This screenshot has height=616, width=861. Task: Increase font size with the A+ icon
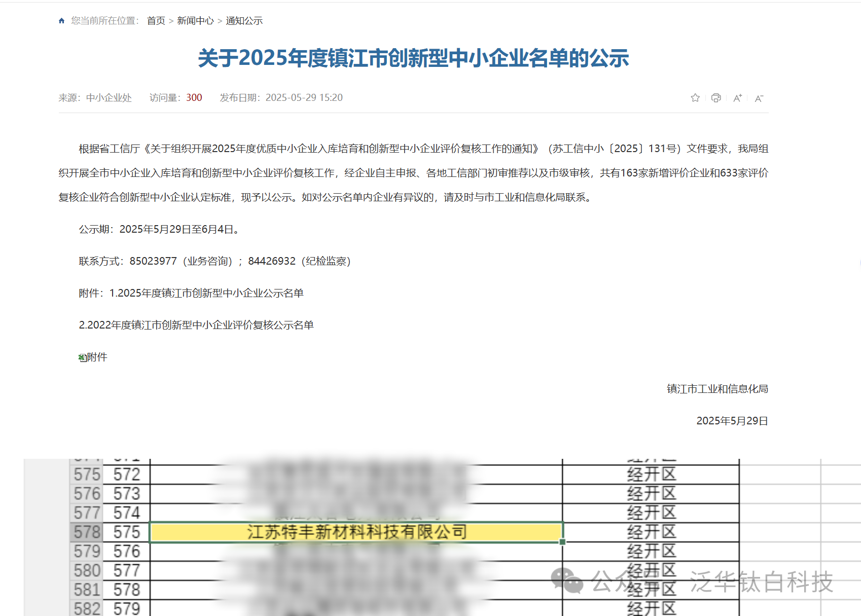[737, 98]
